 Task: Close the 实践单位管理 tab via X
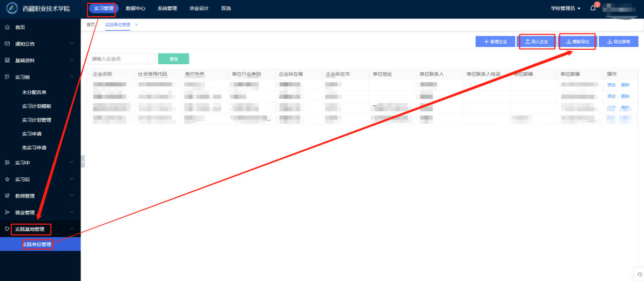(137, 25)
